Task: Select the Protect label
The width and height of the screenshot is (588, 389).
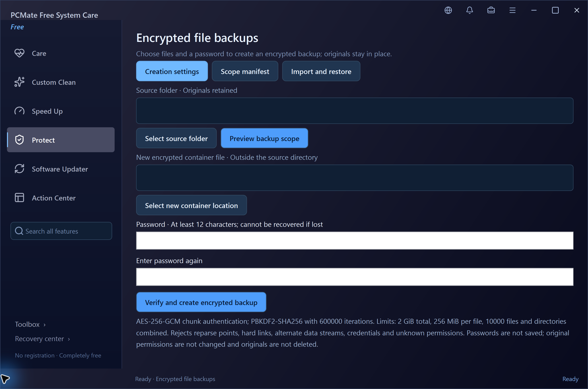Action: pos(43,140)
